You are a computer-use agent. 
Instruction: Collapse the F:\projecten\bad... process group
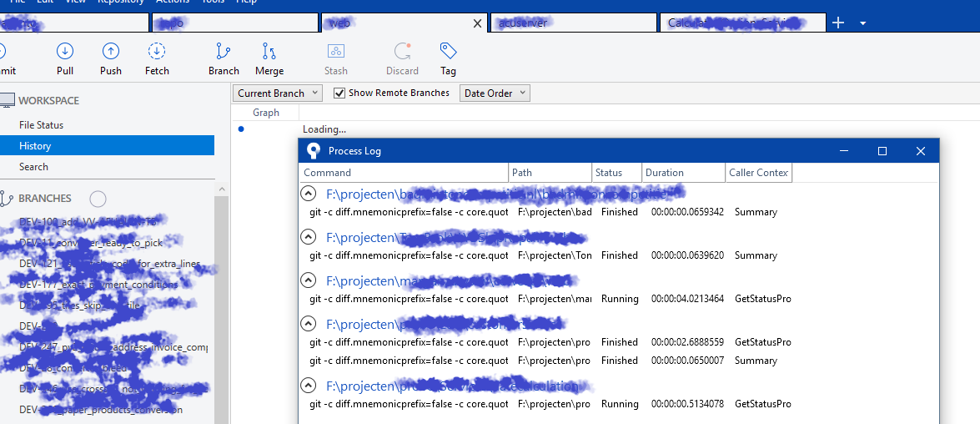tap(308, 194)
